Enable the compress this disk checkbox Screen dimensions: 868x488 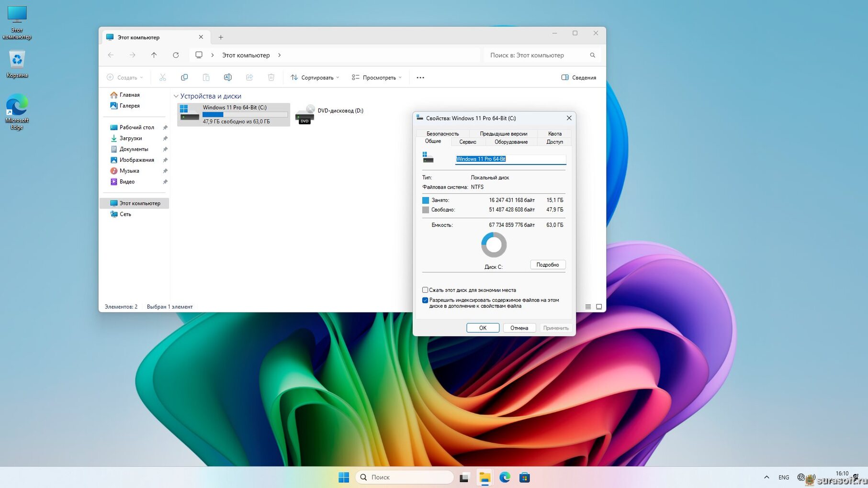tap(425, 290)
